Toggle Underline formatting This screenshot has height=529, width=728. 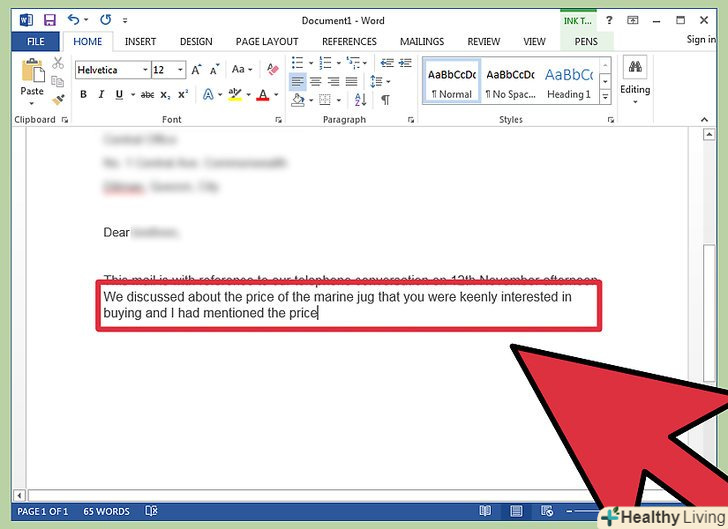(x=119, y=94)
